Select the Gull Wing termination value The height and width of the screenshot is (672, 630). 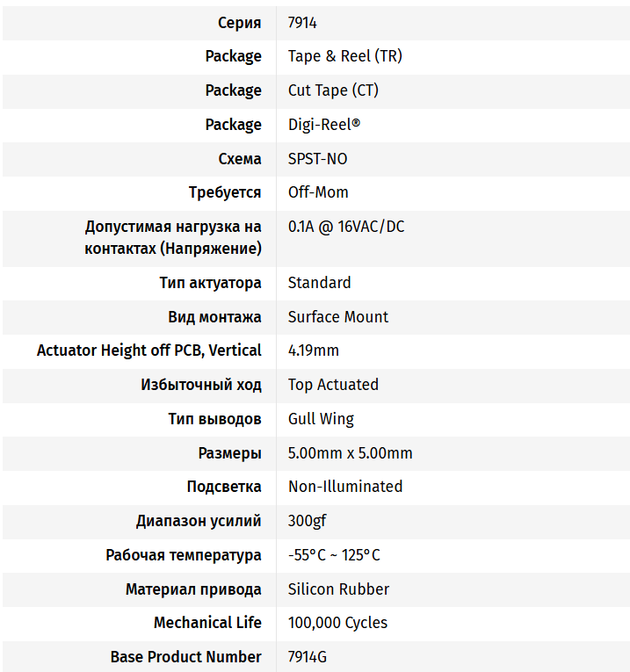321,419
